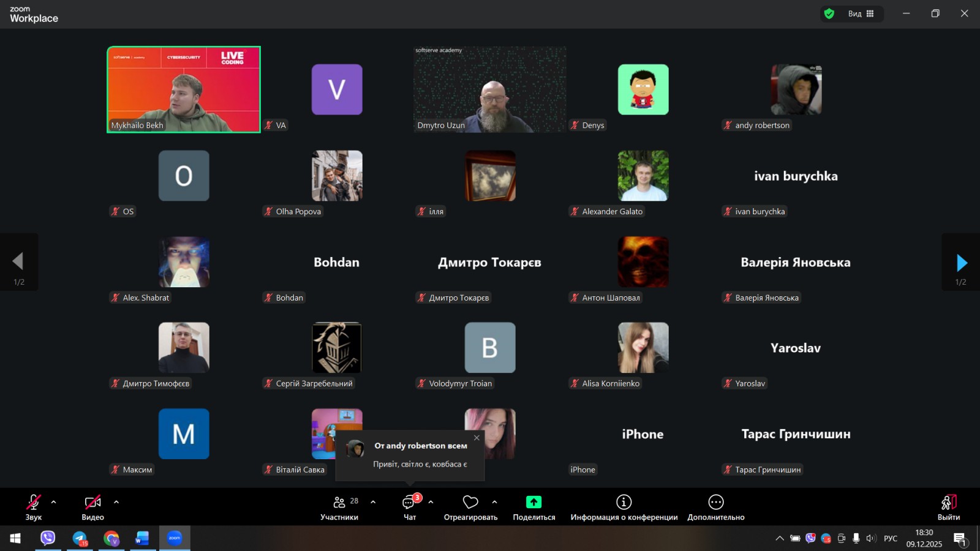
Task: Open Viber from the Windows taskbar
Action: (x=48, y=538)
